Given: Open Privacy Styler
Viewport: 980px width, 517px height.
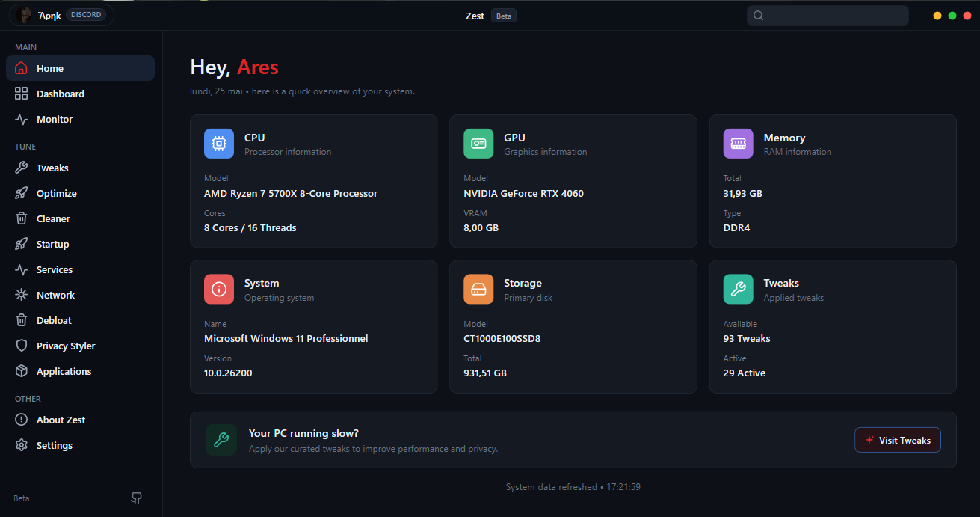Looking at the screenshot, I should coord(81,346).
